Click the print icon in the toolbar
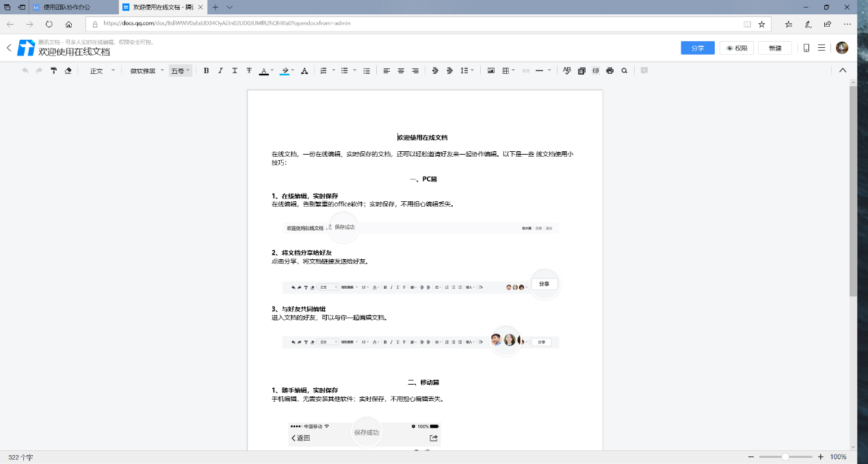Screen dimensions: 868x464 click(609, 70)
